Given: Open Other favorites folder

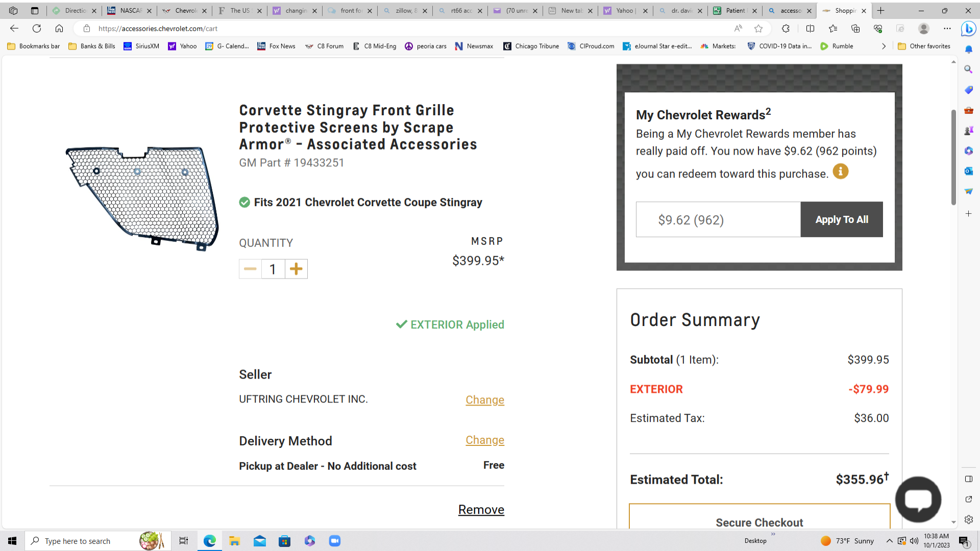Looking at the screenshot, I should click(x=924, y=46).
